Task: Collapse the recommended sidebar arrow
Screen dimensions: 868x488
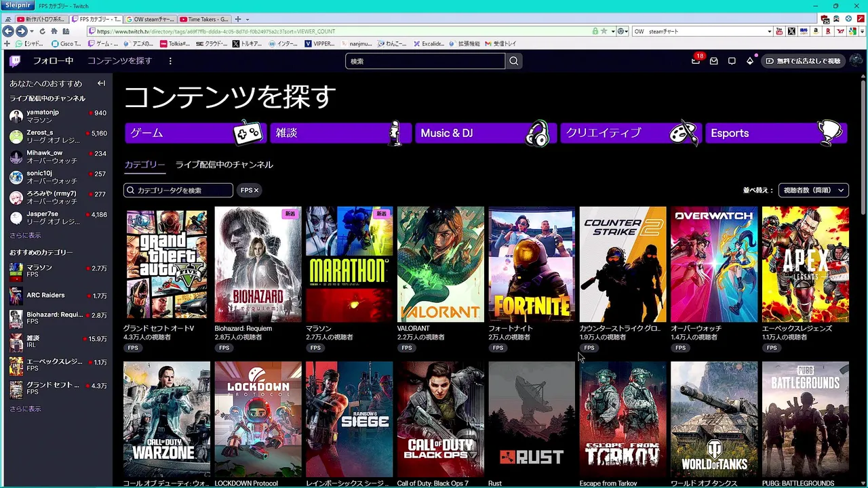Action: (x=101, y=83)
